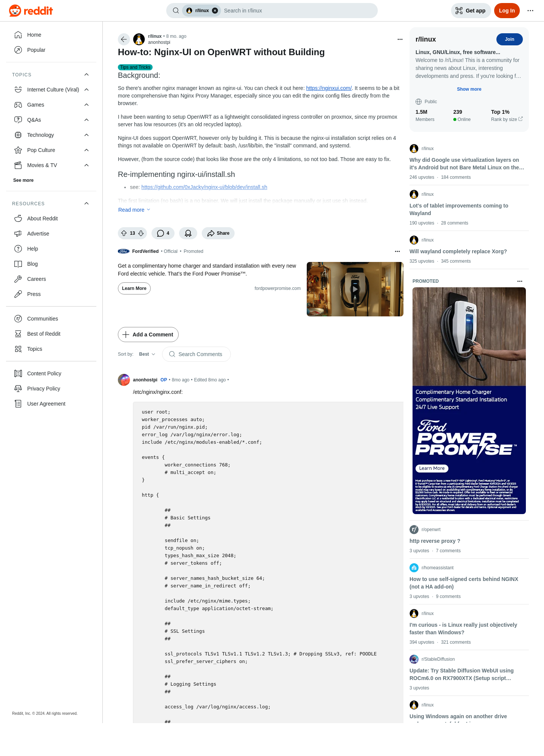Give an award to the post
Screen dimensions: 544x756
188,233
